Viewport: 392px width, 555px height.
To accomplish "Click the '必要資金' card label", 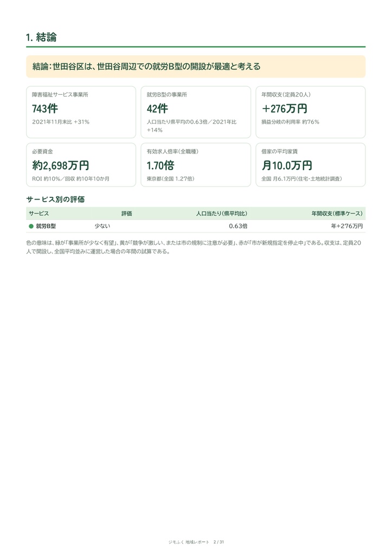I will coord(42,152).
